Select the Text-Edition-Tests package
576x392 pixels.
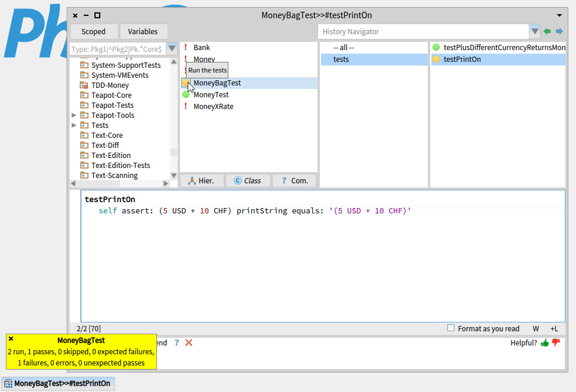tap(120, 166)
